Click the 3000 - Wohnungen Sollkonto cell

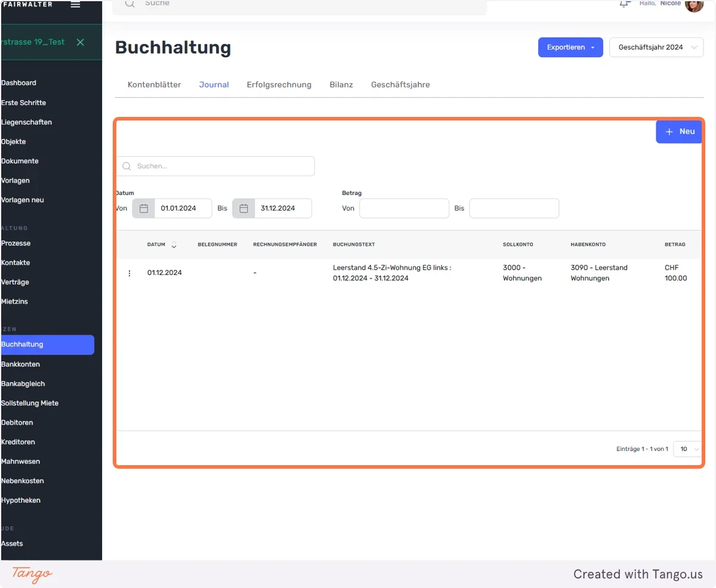pos(523,273)
